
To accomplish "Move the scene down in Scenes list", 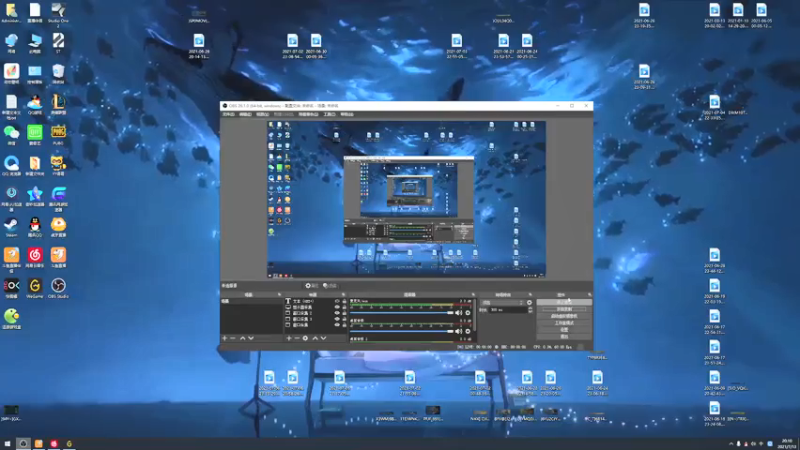I will coord(251,338).
